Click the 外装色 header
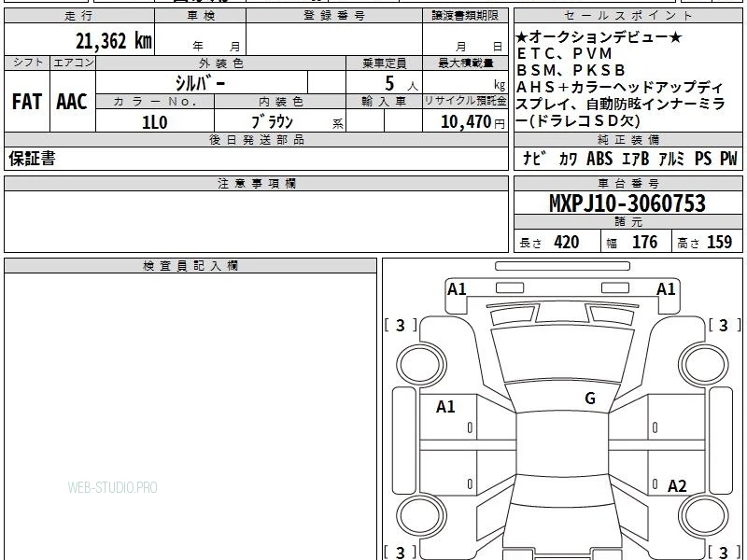This screenshot has height=560, width=747. point(220,63)
